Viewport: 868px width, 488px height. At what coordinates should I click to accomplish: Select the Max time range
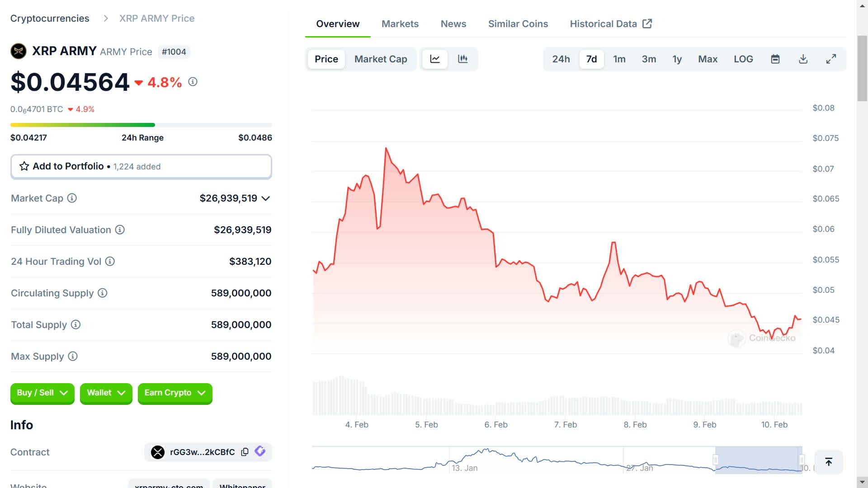pos(708,59)
